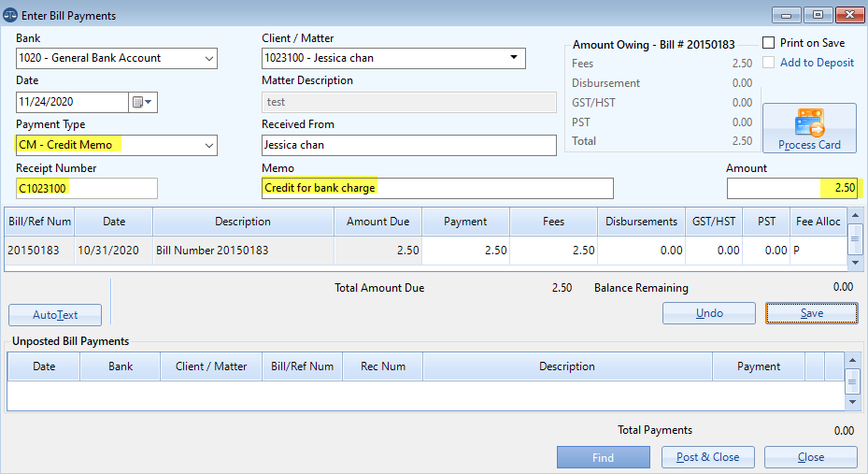Expand the Client / Matter dropdown arrow
The width and height of the screenshot is (868, 474).
tap(514, 58)
